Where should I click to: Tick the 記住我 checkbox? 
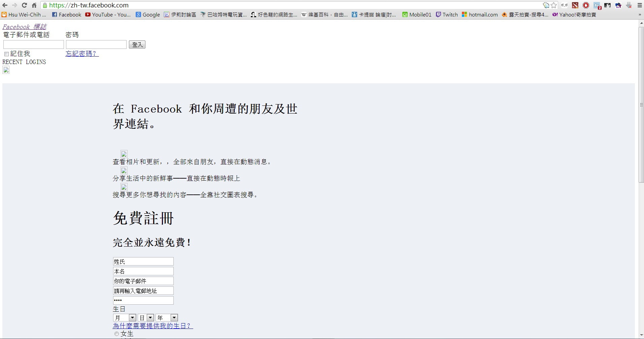coord(6,54)
